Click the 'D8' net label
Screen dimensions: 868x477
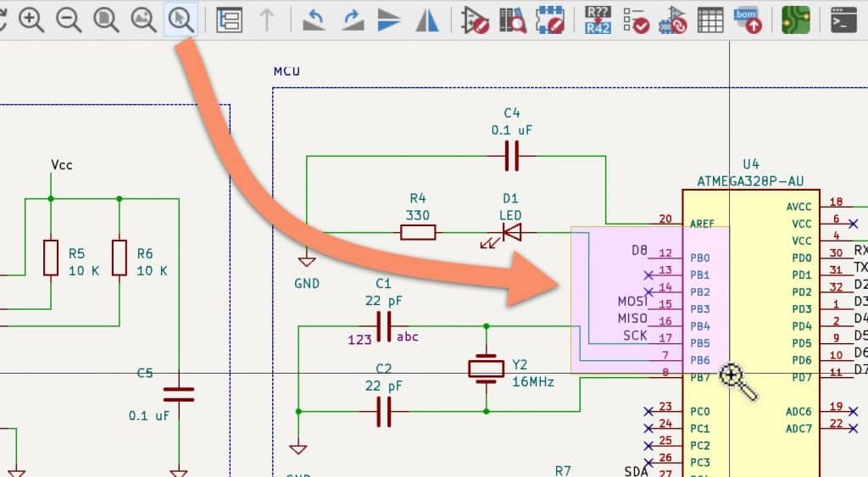639,250
